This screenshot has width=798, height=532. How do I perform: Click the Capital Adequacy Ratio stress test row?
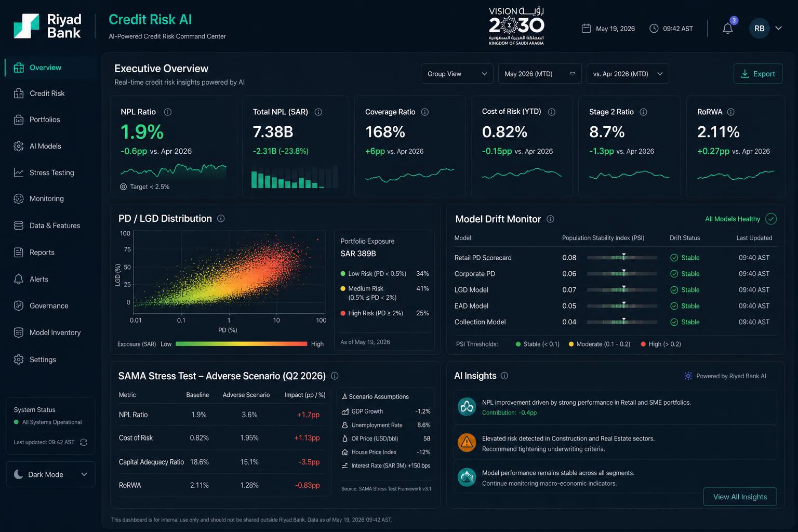coord(222,462)
